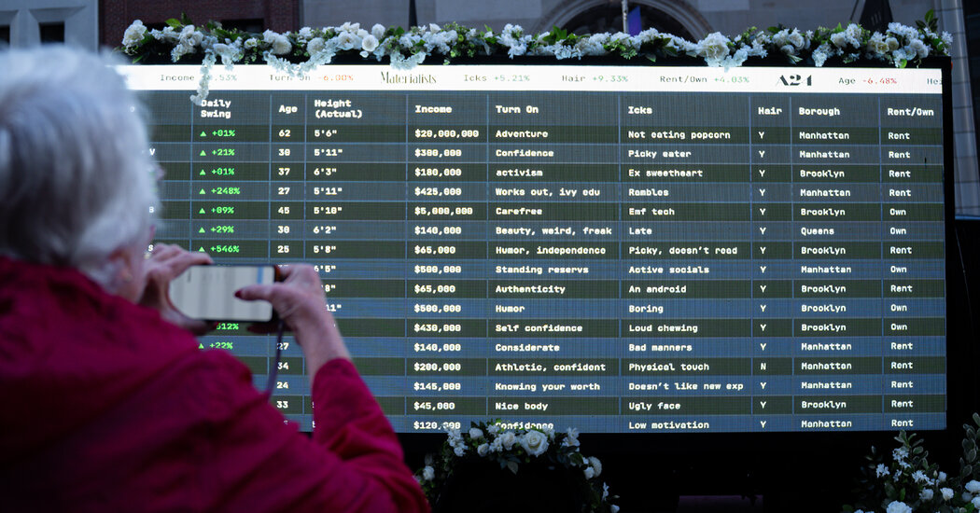The width and height of the screenshot is (980, 513).
Task: Click the Hair +9.33% ticker item
Action: coord(594,78)
